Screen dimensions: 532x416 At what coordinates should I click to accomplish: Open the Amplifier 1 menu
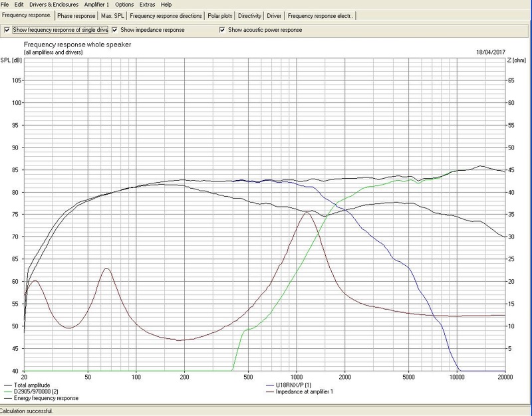96,5
